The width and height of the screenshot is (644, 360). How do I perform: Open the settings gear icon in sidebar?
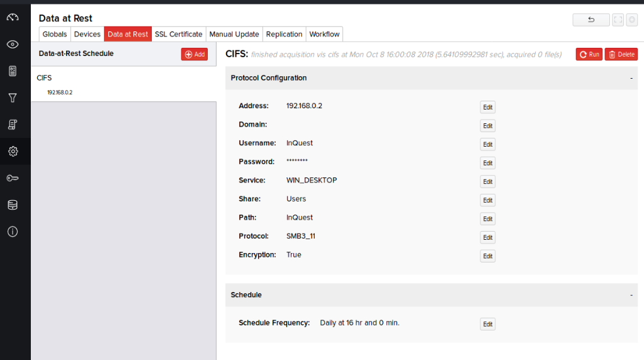tap(13, 152)
